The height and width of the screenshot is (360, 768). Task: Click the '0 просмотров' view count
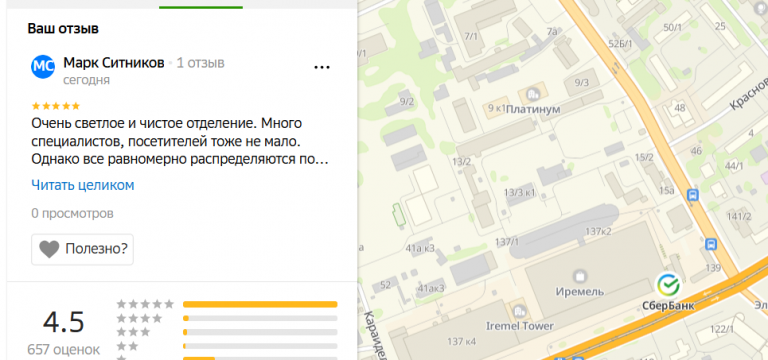point(72,214)
